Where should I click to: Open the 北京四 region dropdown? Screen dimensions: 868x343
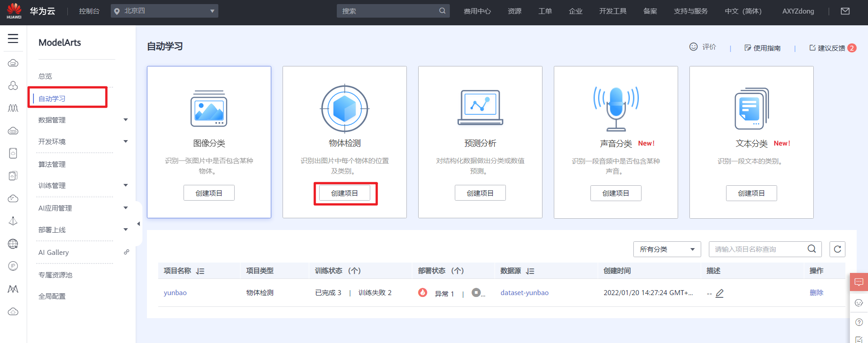point(165,11)
